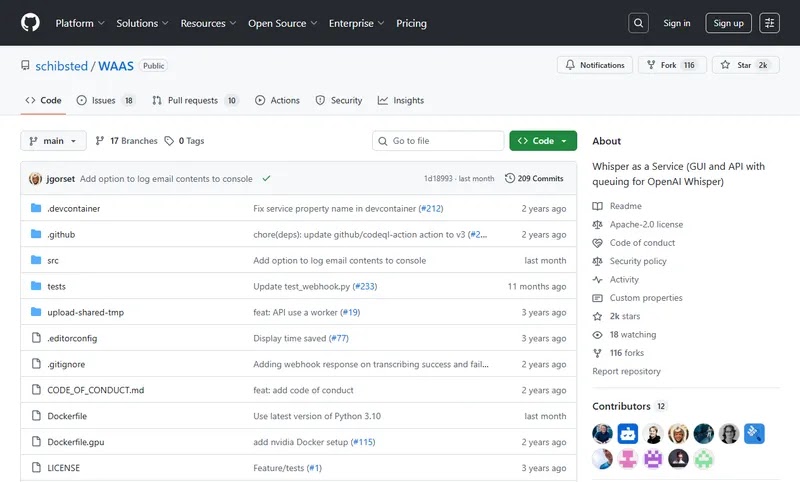Open the Security tab

(x=339, y=100)
